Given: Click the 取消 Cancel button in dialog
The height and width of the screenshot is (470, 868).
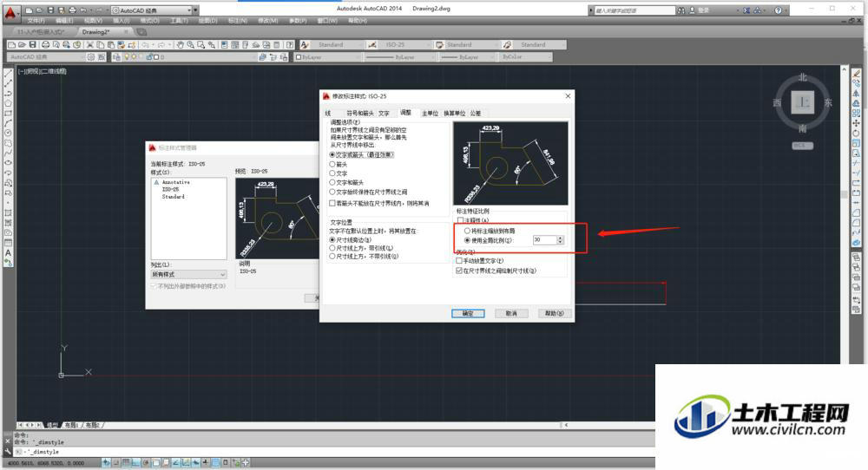Looking at the screenshot, I should [x=511, y=314].
